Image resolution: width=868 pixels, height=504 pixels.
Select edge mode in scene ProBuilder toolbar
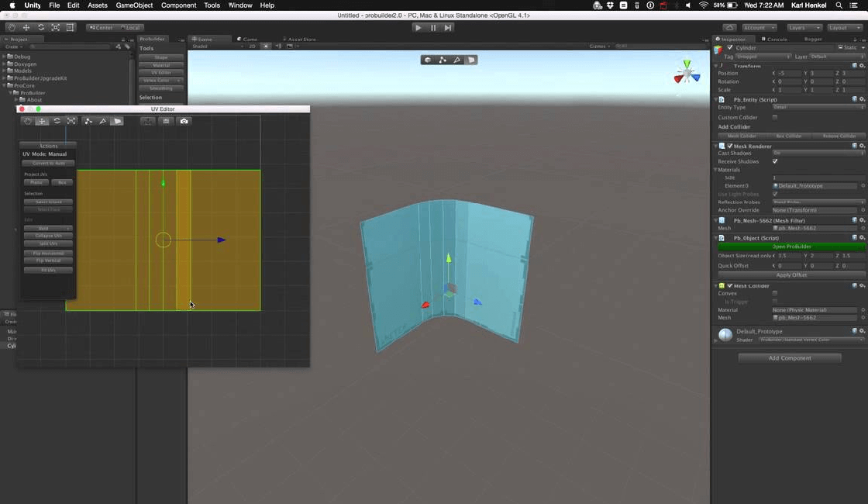coord(456,60)
